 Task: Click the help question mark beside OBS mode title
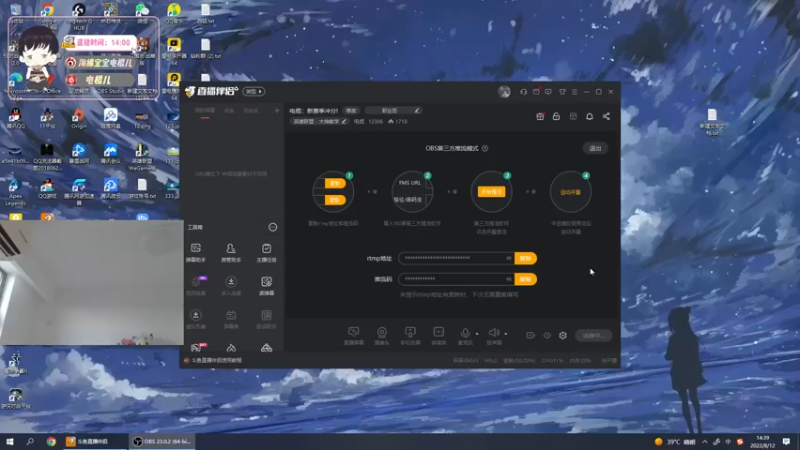click(x=485, y=148)
